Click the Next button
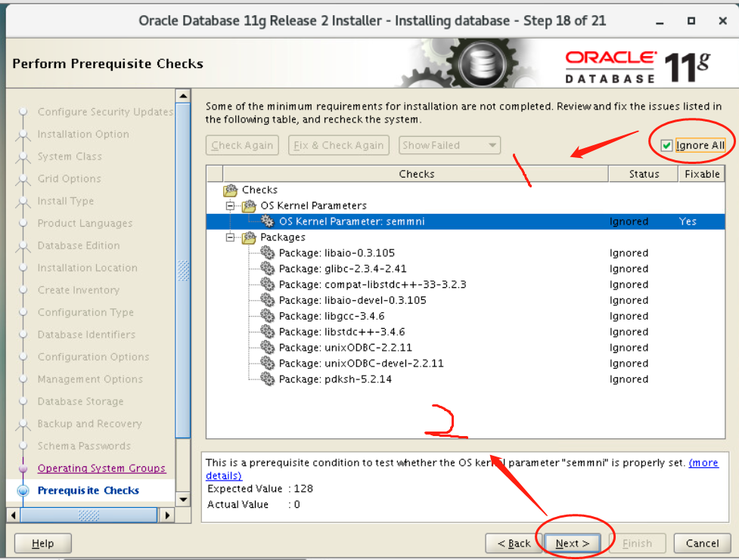Image resolution: width=739 pixels, height=560 pixels. click(572, 543)
